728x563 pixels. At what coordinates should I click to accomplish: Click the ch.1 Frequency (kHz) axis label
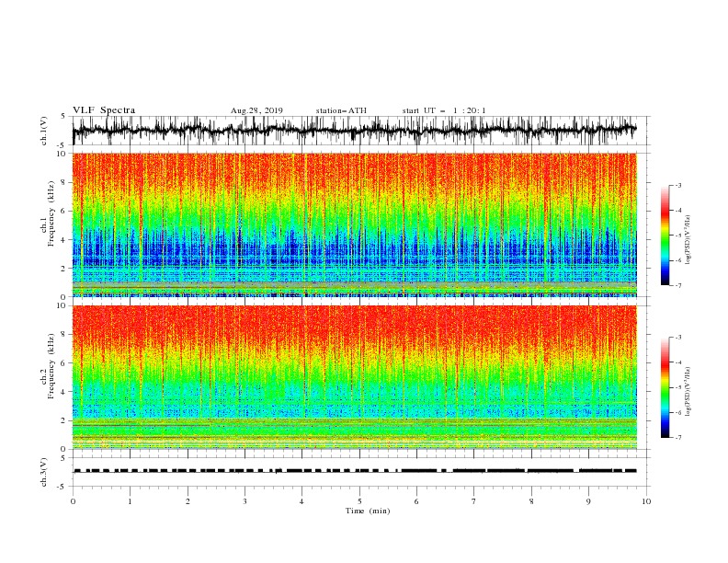(x=47, y=212)
